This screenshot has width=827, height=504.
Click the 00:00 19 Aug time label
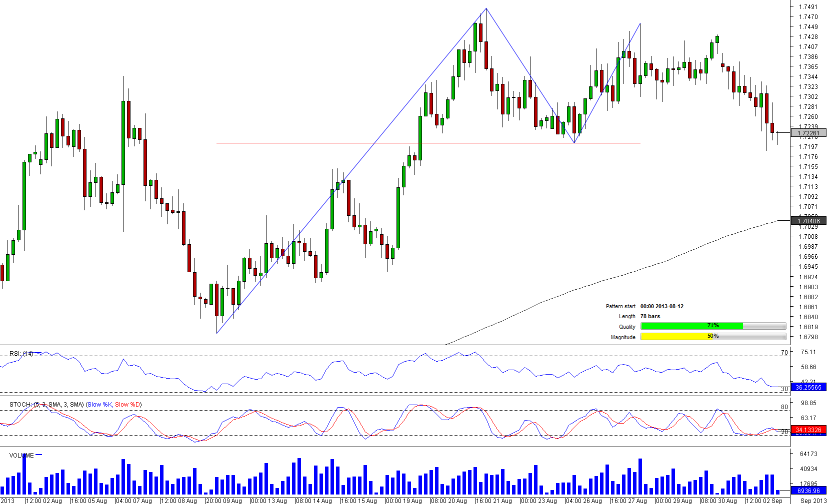[x=403, y=501]
